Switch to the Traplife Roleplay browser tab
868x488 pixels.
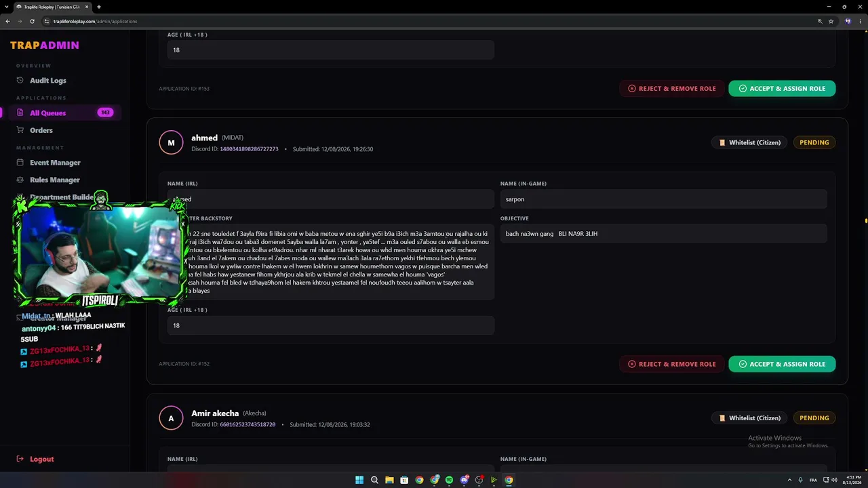53,7
